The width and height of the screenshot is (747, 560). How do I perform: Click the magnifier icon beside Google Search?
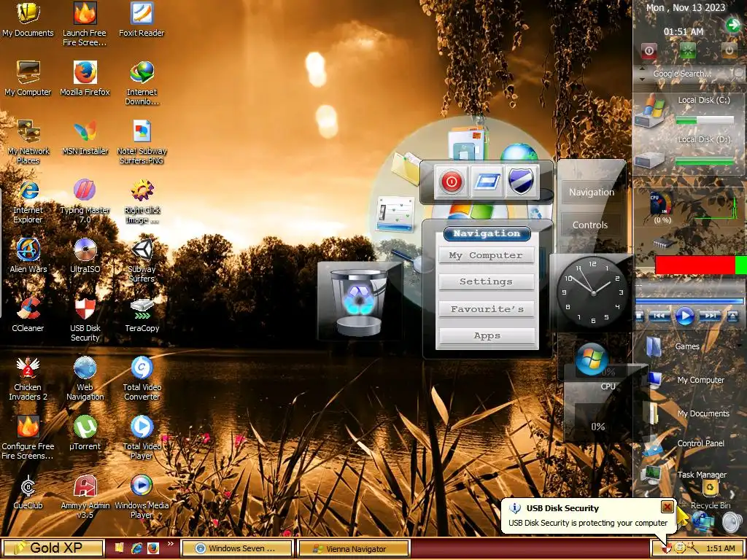[738, 74]
